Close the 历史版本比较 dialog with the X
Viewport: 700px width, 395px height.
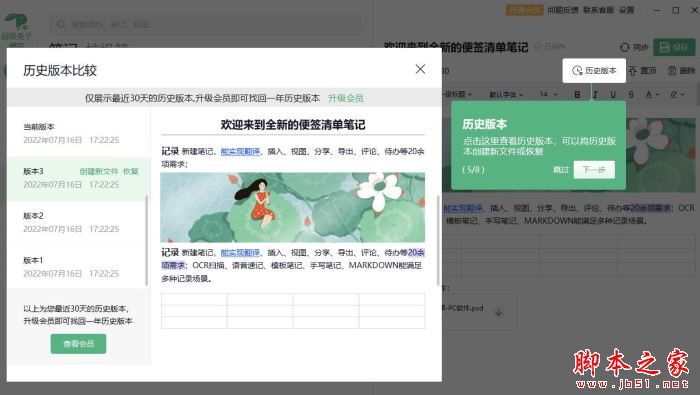(x=420, y=69)
